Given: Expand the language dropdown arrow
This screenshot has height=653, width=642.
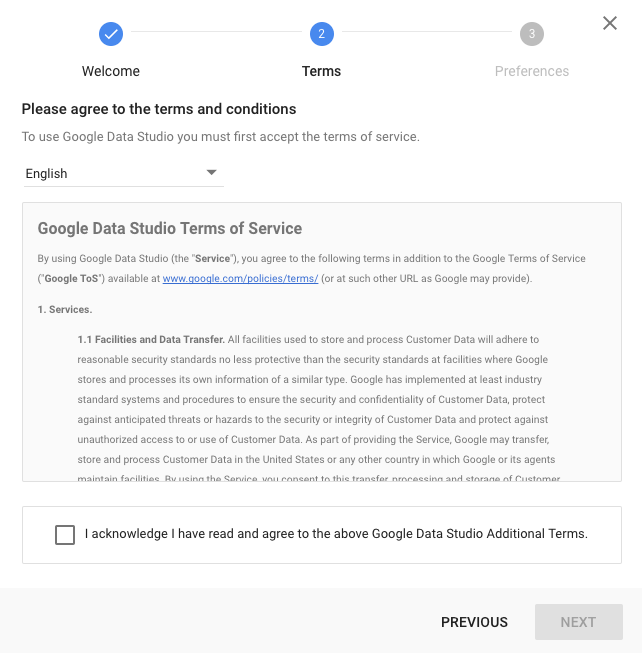Looking at the screenshot, I should point(211,172).
